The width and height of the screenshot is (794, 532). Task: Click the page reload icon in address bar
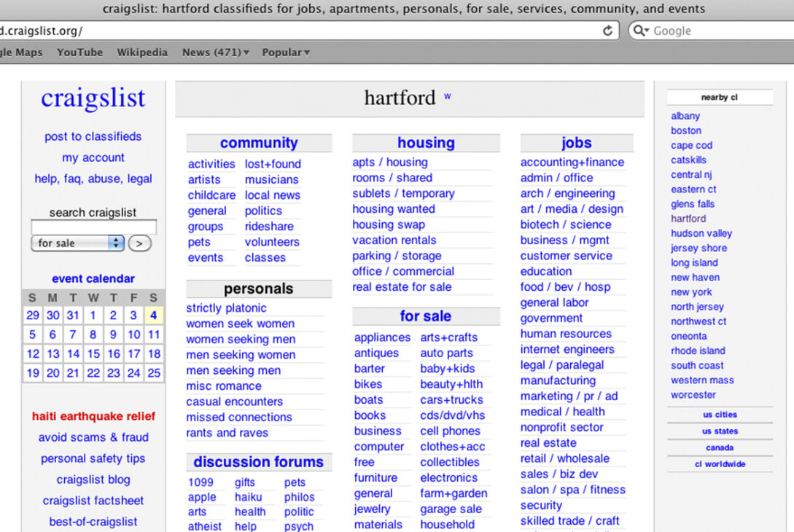607,31
